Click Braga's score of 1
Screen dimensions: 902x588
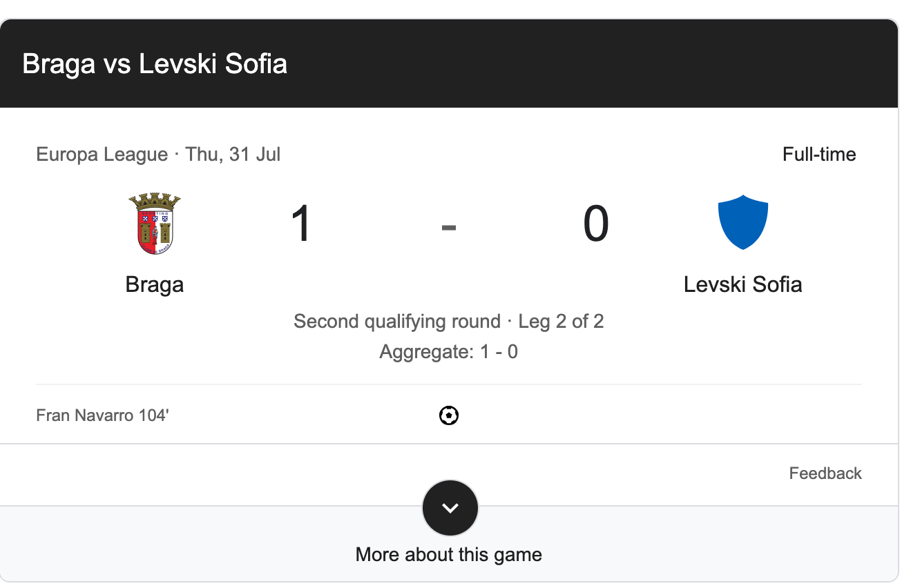click(302, 224)
